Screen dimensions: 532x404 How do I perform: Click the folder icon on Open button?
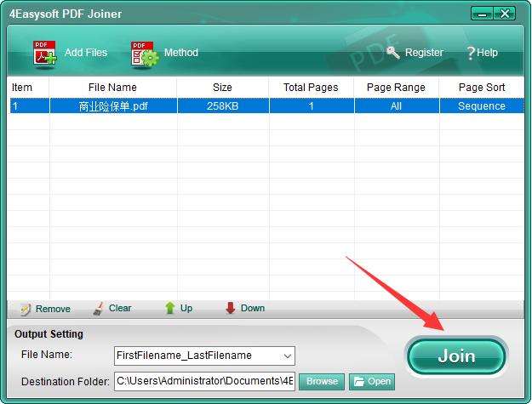(x=358, y=382)
